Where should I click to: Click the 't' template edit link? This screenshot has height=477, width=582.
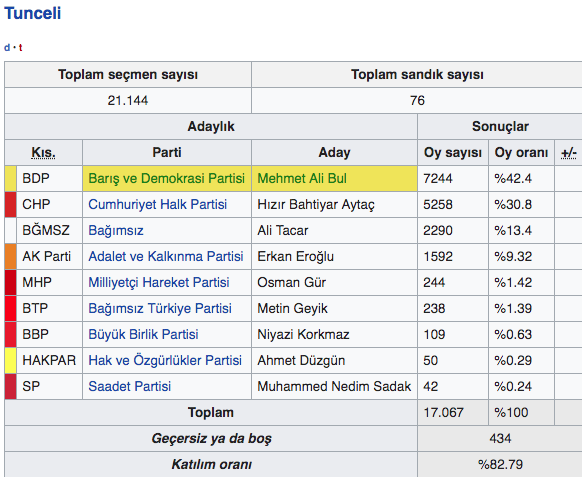click(20, 48)
